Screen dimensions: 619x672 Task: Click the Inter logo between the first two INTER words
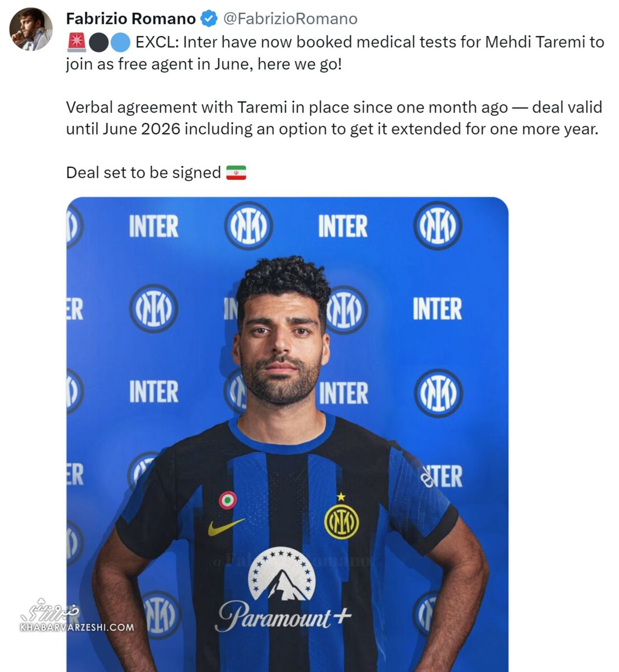pos(248,226)
